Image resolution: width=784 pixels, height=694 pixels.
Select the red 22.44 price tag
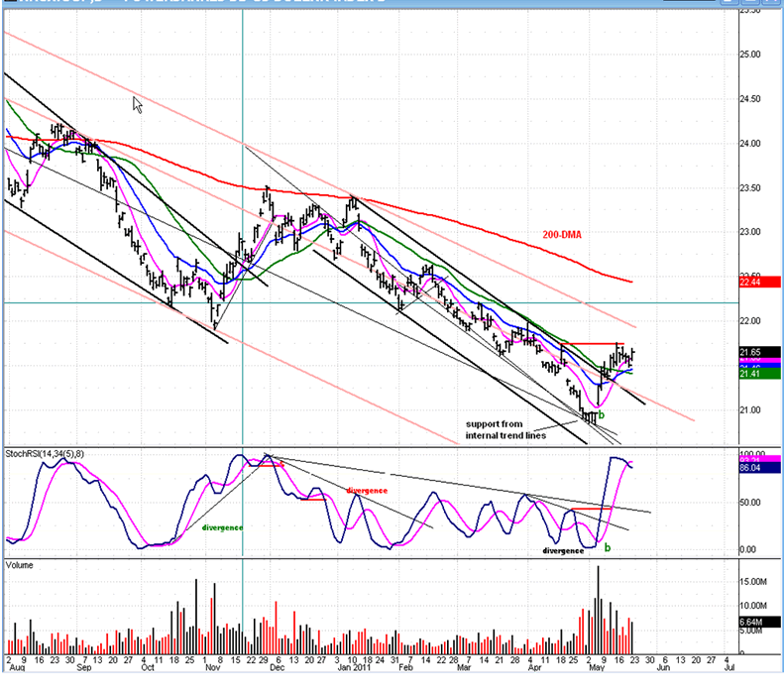756,283
